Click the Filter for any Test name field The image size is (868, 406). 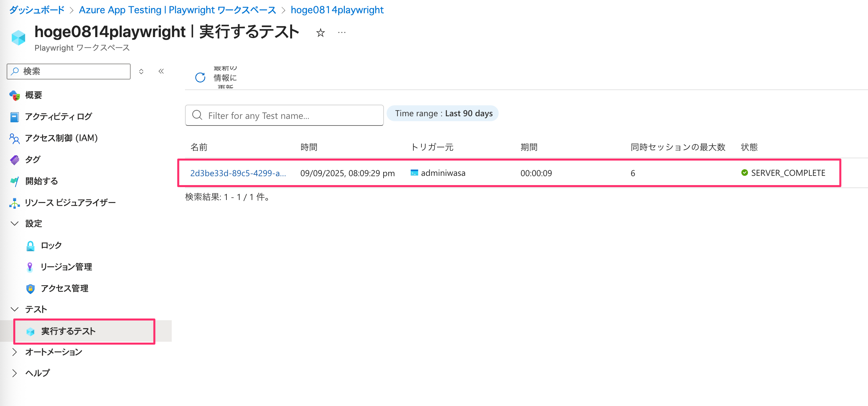(284, 115)
